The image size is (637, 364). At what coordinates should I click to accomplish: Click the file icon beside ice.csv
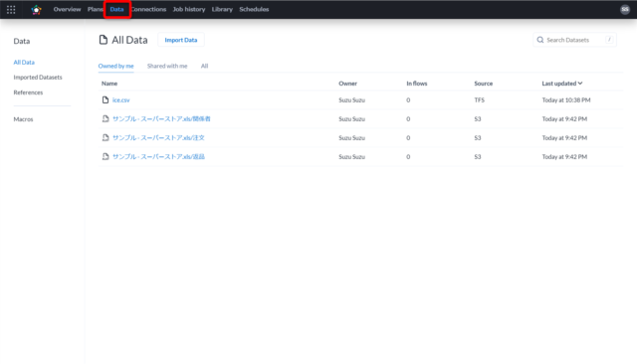(106, 99)
